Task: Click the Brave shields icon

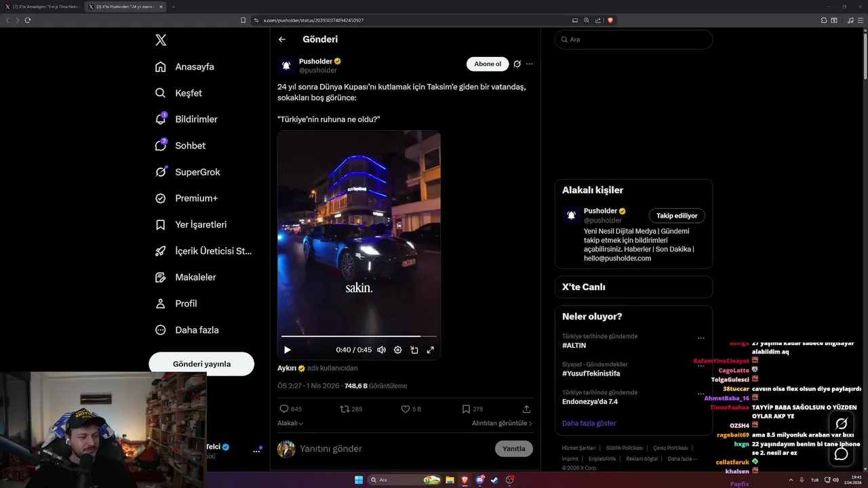Action: pyautogui.click(x=610, y=20)
